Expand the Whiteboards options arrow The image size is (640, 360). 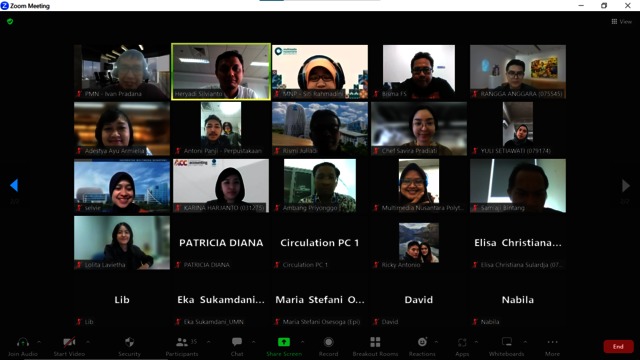[525, 342]
